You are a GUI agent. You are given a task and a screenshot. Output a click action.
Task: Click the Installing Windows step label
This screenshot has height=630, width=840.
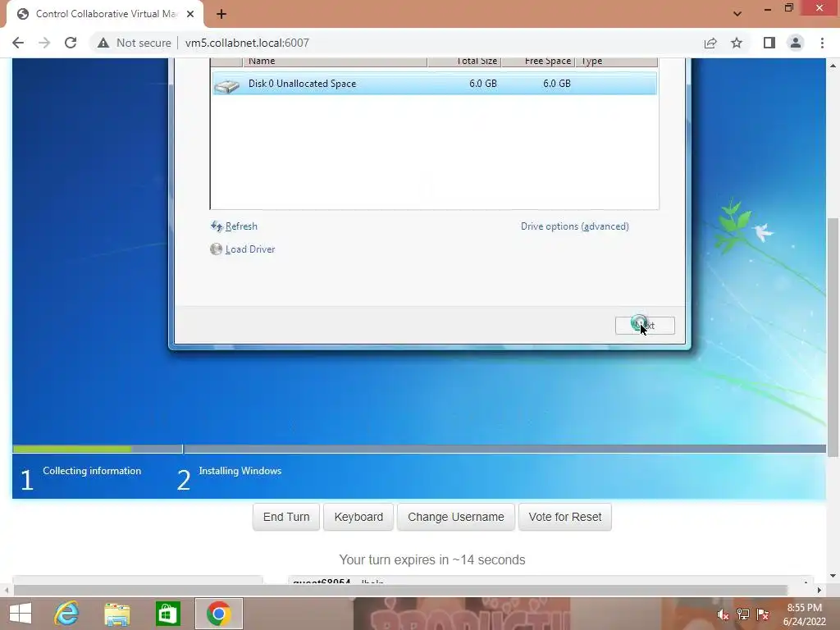(240, 471)
